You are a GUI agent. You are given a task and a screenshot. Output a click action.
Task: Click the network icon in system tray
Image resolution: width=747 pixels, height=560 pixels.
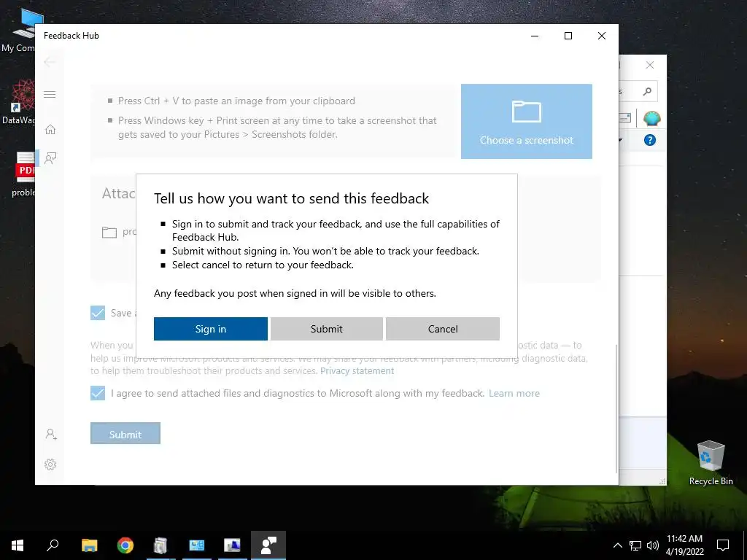tap(635, 545)
